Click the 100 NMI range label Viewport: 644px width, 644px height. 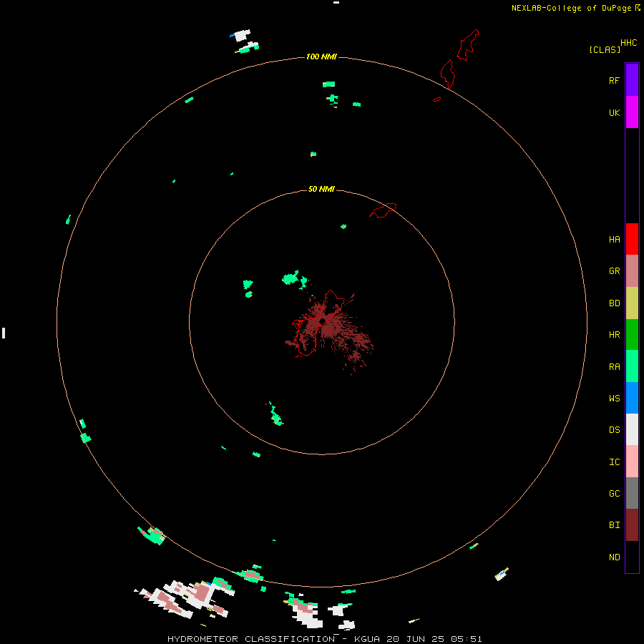pos(321,57)
